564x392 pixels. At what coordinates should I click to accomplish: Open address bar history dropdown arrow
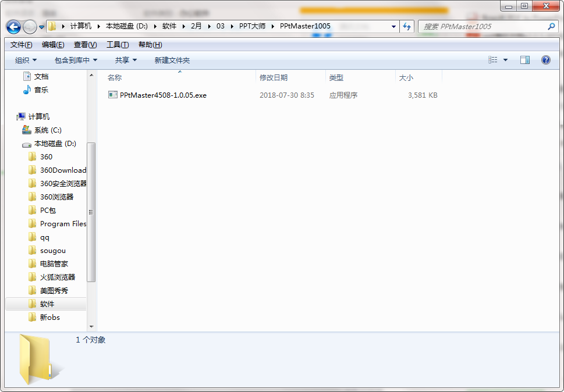point(393,27)
